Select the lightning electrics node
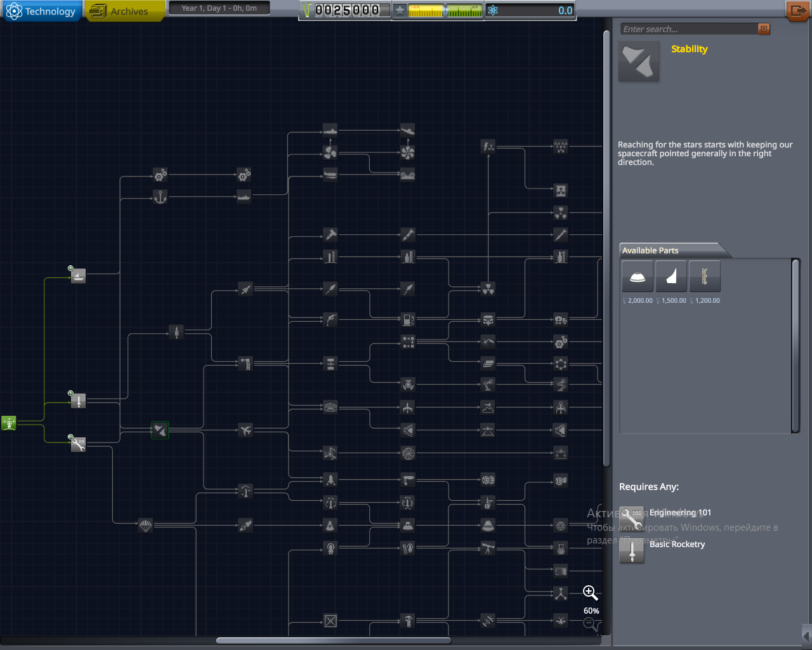Image resolution: width=812 pixels, height=650 pixels. tap(487, 147)
